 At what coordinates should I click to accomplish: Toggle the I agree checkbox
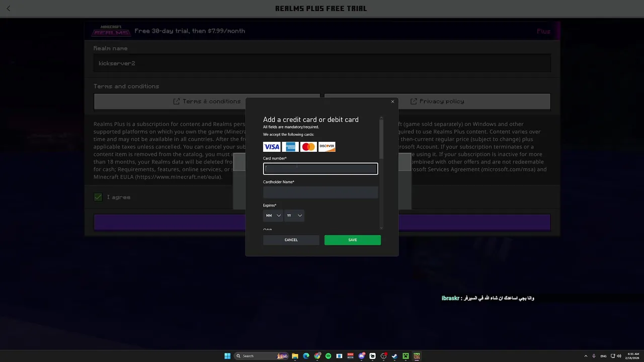[98, 197]
